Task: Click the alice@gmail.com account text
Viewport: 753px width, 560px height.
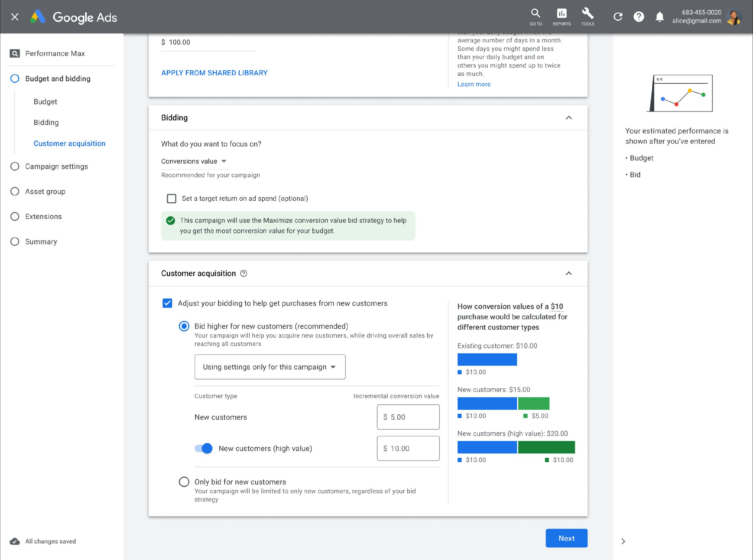Action: [x=697, y=21]
